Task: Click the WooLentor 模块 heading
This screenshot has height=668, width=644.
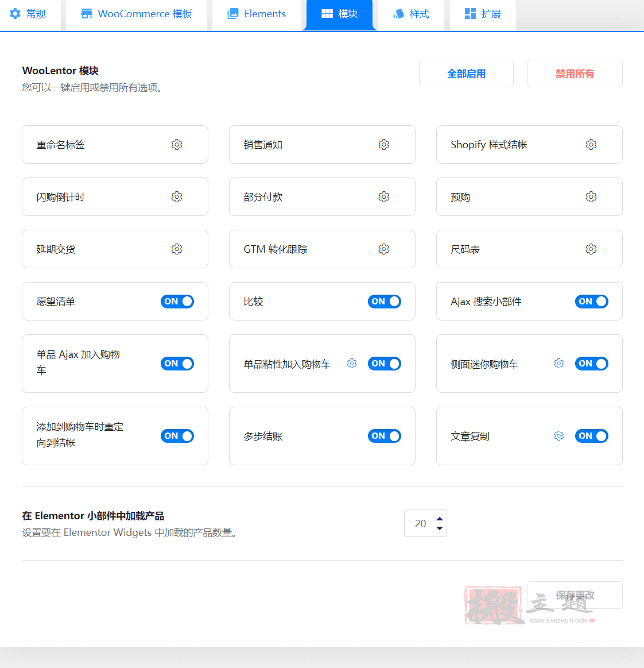Action: pos(60,71)
